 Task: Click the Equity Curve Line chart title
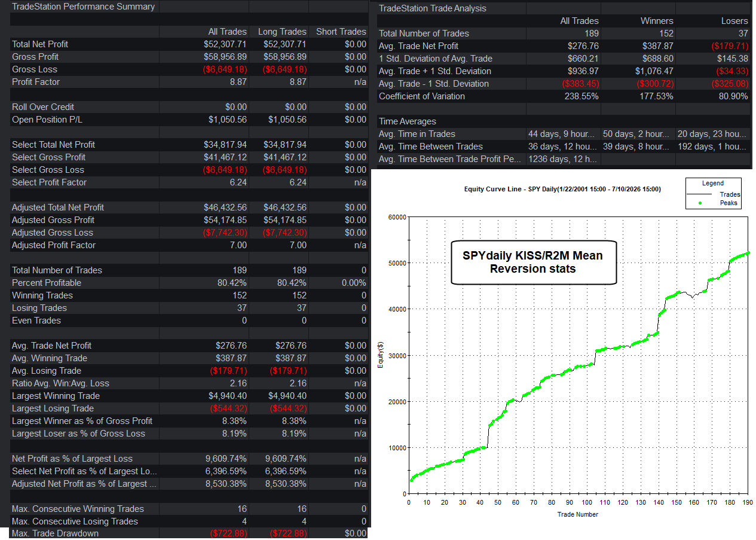[x=562, y=189]
